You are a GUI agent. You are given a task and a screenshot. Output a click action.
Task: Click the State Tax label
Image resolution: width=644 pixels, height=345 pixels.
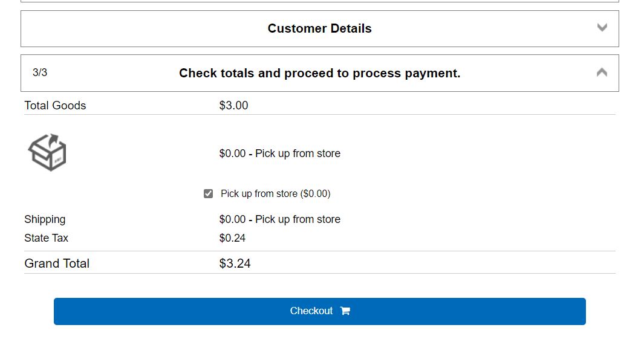click(46, 238)
